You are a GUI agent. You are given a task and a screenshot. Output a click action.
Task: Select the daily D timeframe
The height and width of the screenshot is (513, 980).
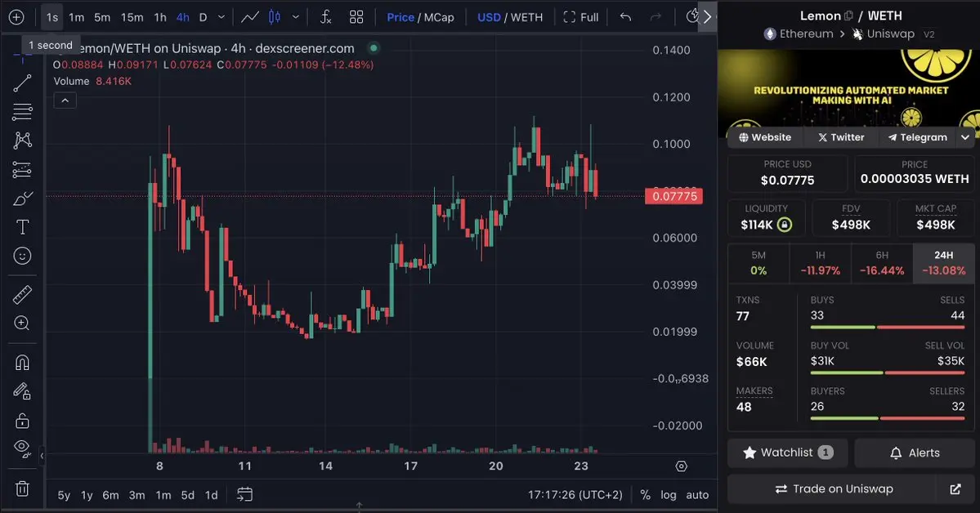point(204,17)
